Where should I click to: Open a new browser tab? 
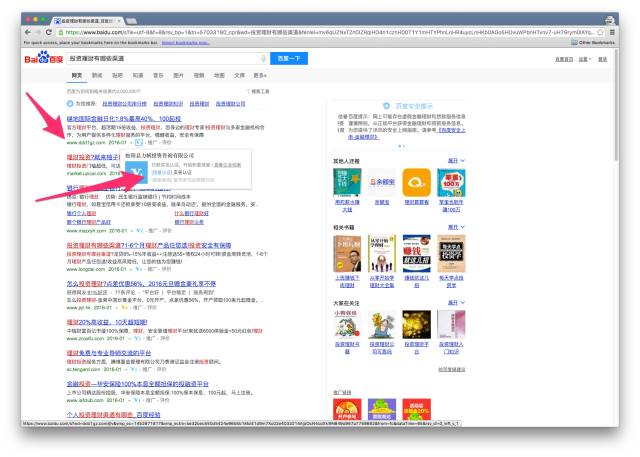[131, 20]
